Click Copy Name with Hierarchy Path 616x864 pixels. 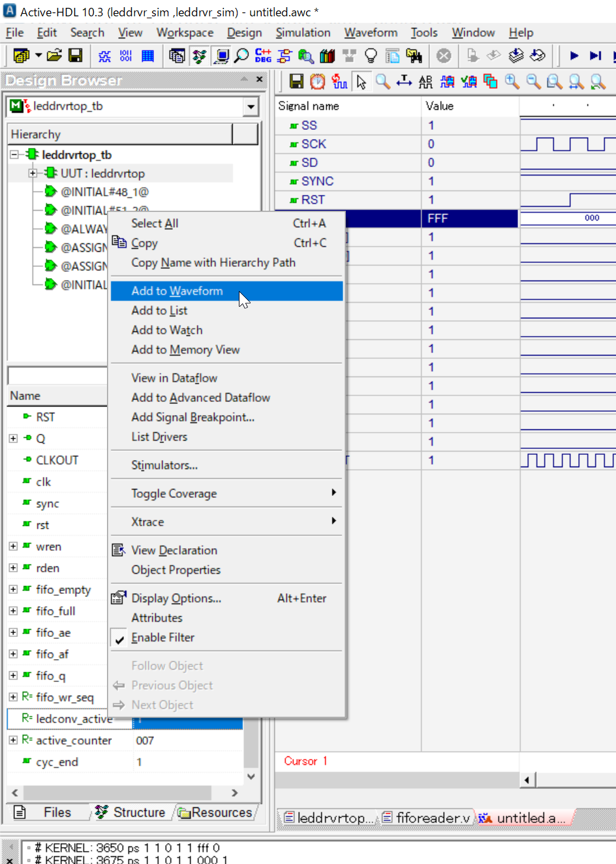[226, 262]
